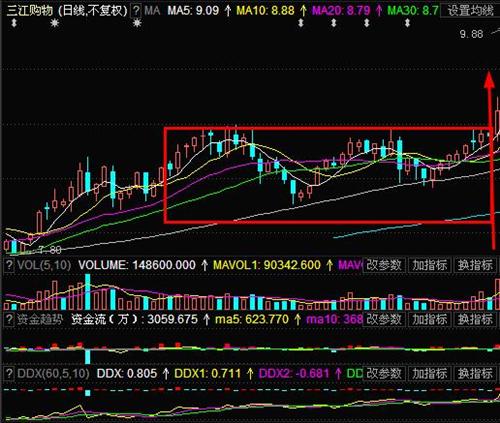Click the star marker under the MA label
Screen dimensions: 500x423
click(x=137, y=23)
